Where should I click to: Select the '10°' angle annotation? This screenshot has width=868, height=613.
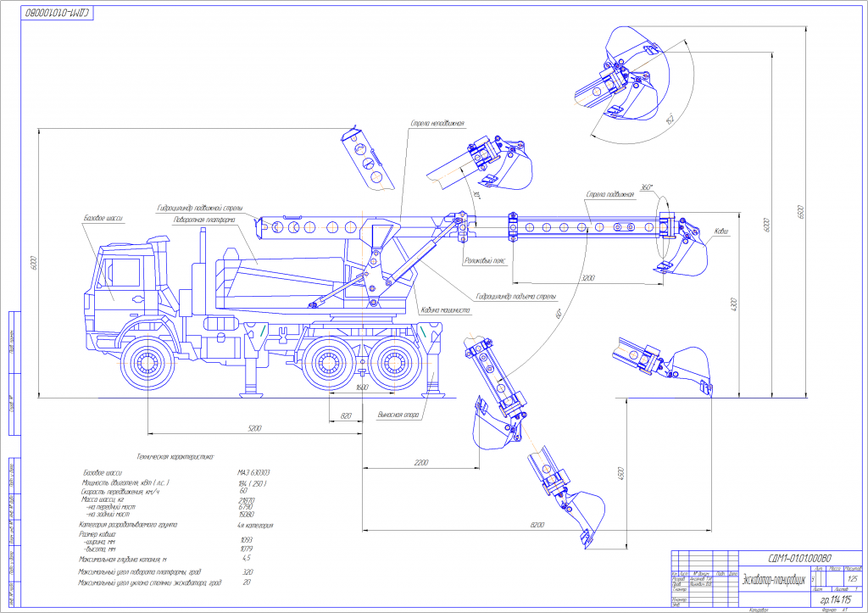(x=477, y=195)
